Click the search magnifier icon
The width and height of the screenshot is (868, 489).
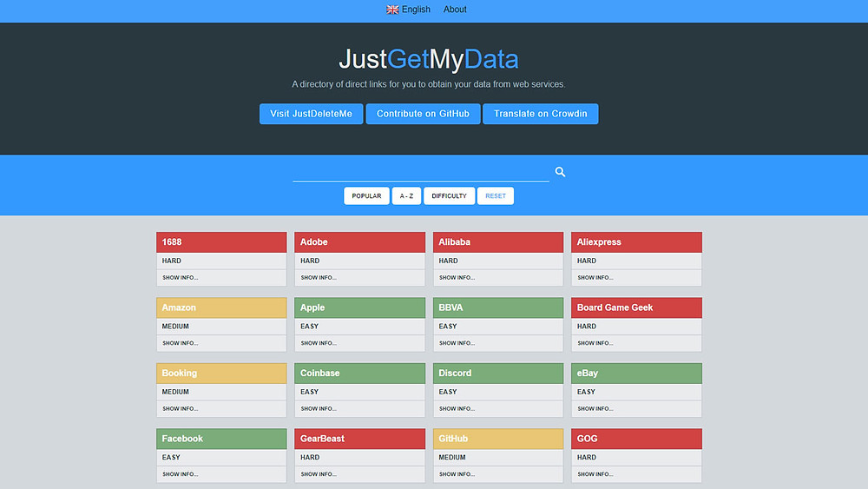[x=560, y=172]
